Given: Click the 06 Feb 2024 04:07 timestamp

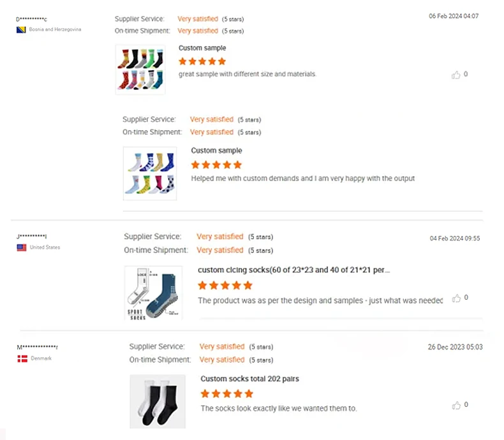Looking at the screenshot, I should 454,17.
